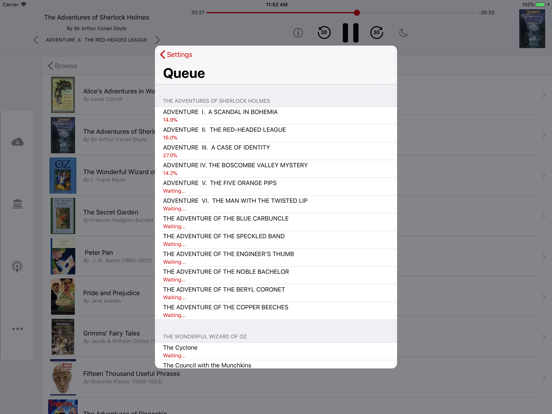Go back to Settings from Queue

176,55
